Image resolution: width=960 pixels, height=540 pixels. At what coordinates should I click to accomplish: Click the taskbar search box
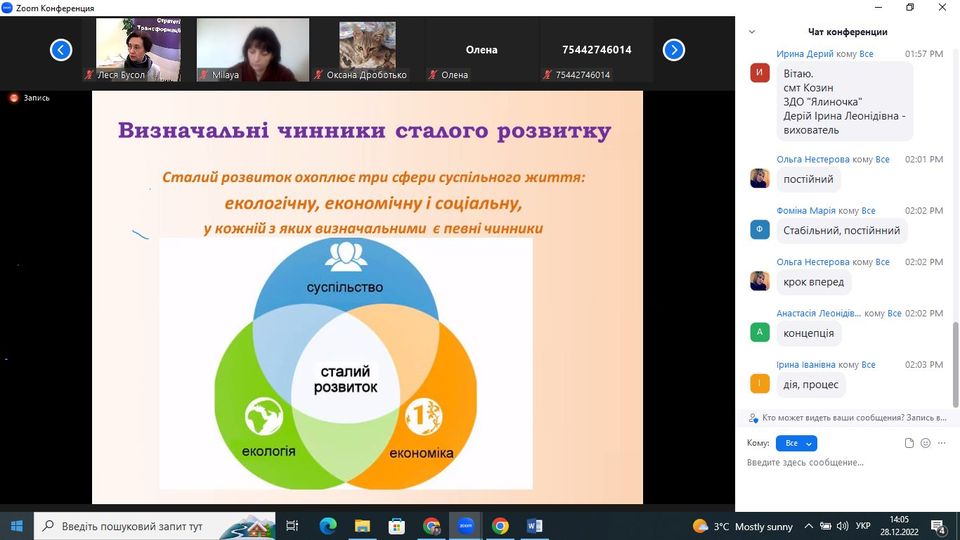pyautogui.click(x=155, y=526)
